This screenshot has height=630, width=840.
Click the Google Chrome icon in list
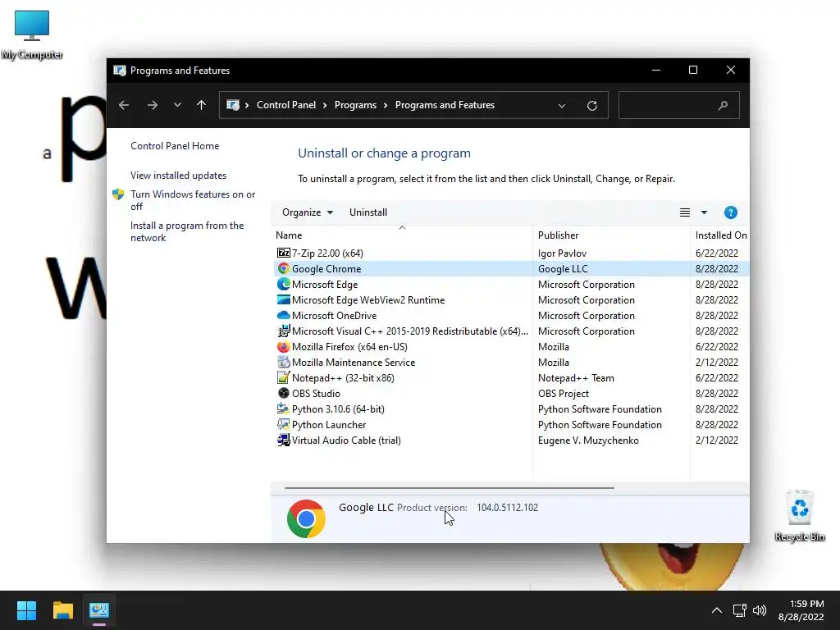point(283,268)
